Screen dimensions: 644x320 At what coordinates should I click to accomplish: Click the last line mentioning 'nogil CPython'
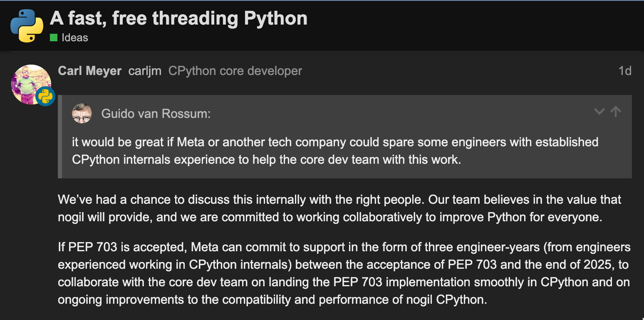point(272,300)
